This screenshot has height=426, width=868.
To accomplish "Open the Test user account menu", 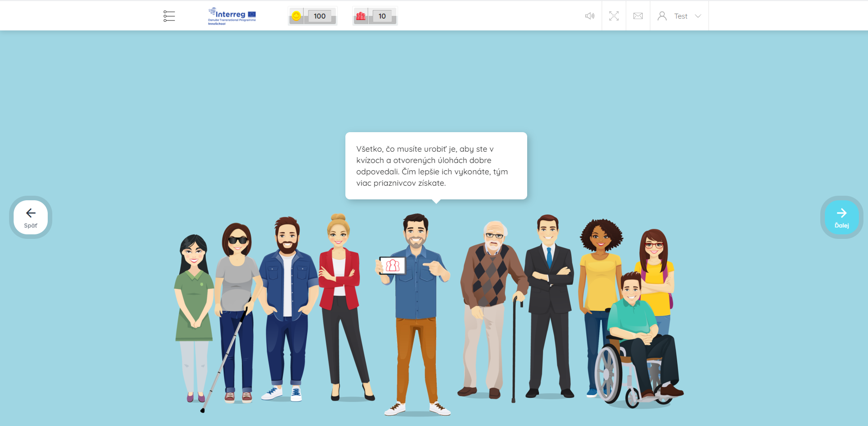I will [680, 16].
